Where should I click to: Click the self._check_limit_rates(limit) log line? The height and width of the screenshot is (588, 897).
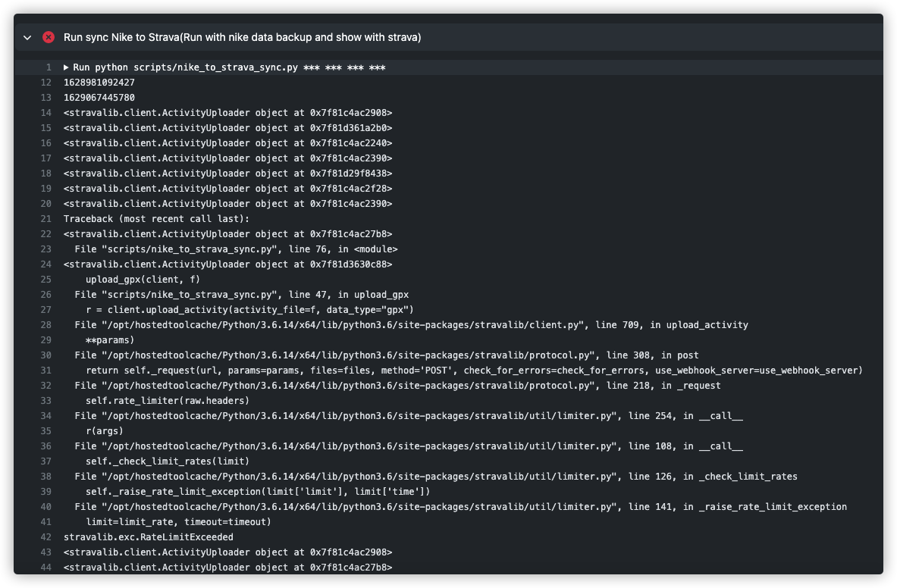tap(167, 461)
